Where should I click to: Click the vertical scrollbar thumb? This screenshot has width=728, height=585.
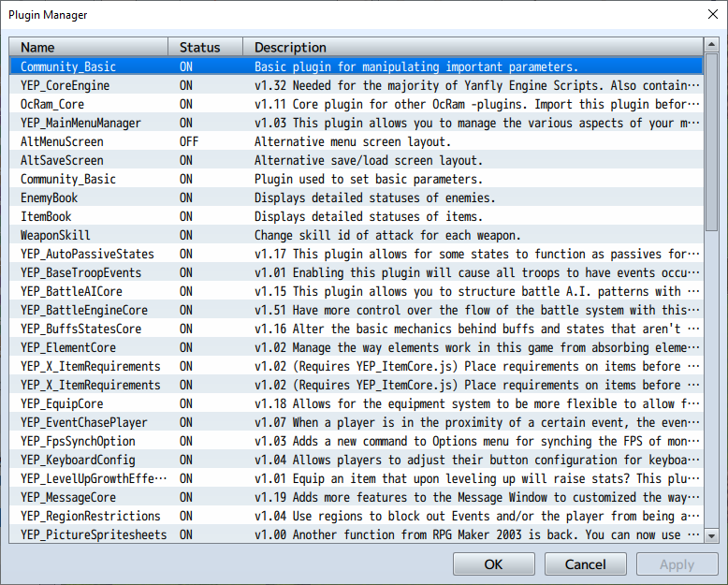[711, 141]
